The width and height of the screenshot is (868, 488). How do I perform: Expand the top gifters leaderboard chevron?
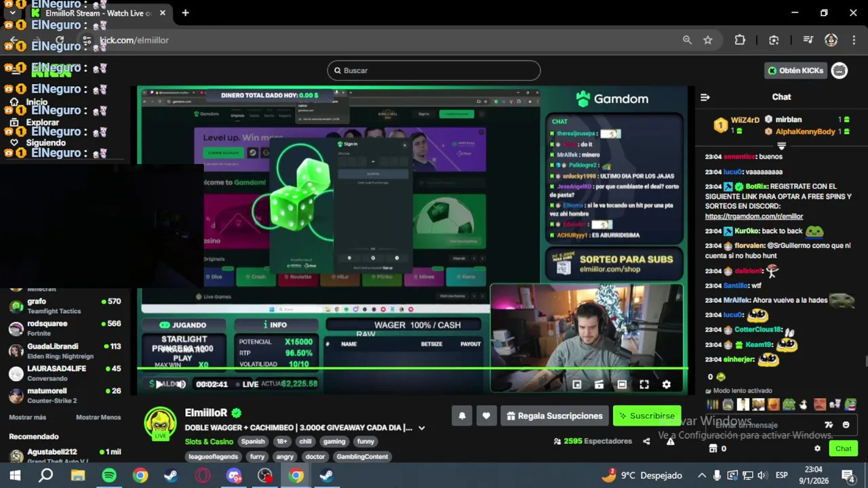coord(781,146)
